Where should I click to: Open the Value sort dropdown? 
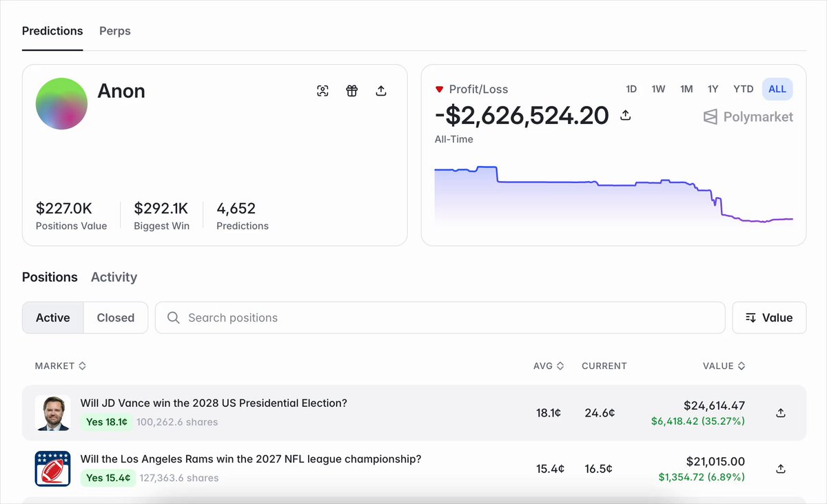tap(769, 317)
